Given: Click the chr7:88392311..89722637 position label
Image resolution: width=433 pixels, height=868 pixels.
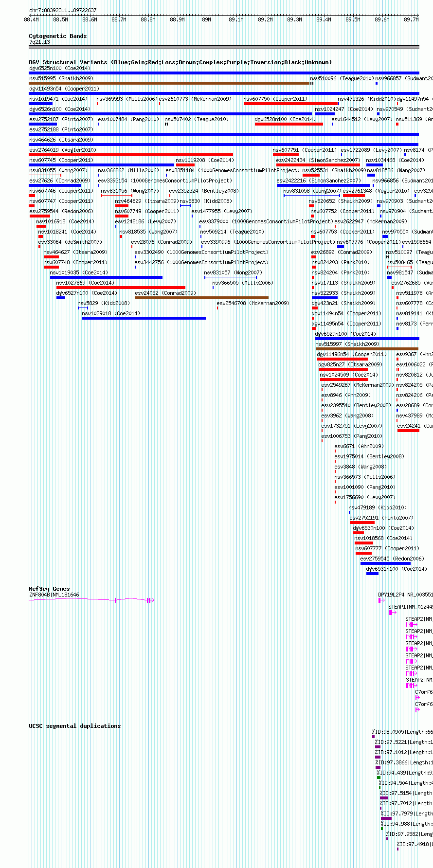Looking at the screenshot, I should pos(63,10).
